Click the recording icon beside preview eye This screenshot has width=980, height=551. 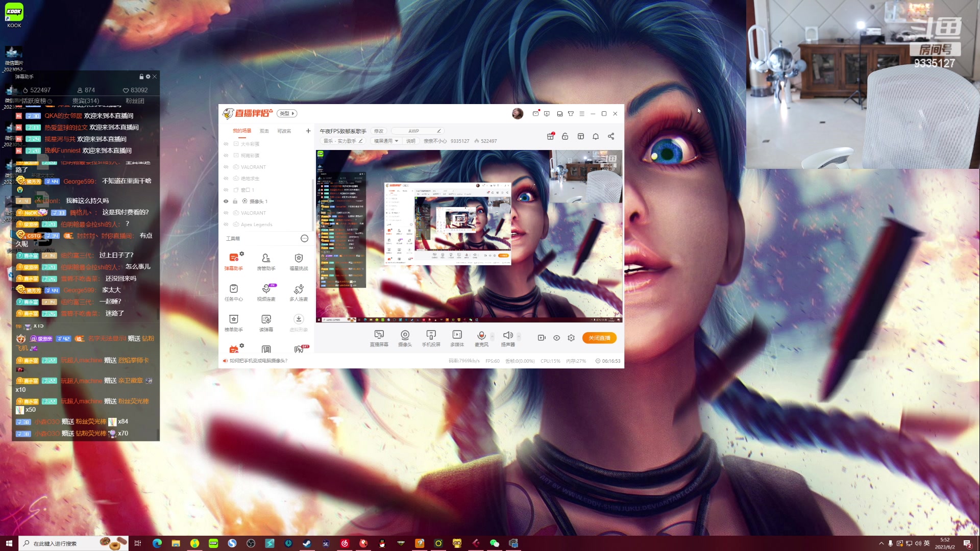pos(542,338)
